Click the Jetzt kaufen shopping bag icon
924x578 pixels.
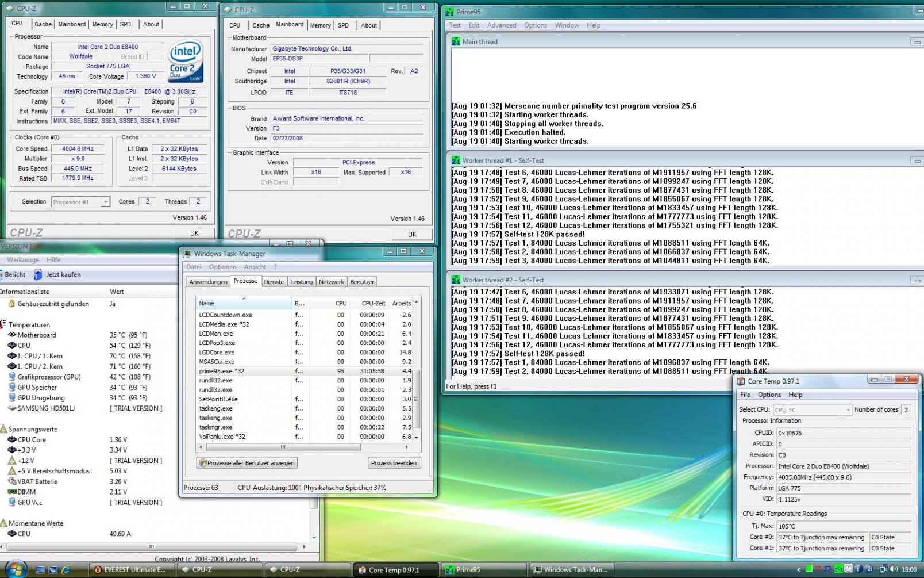(x=38, y=275)
